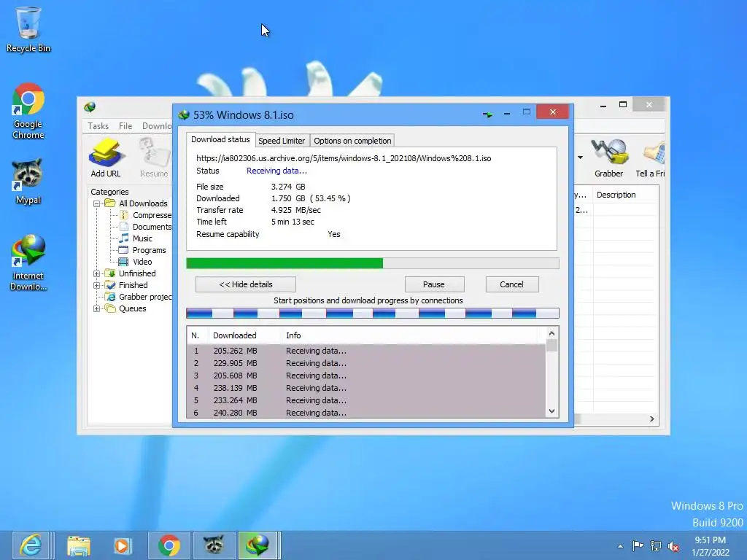The width and height of the screenshot is (747, 560).
Task: Select the Music category
Action: [x=136, y=238]
